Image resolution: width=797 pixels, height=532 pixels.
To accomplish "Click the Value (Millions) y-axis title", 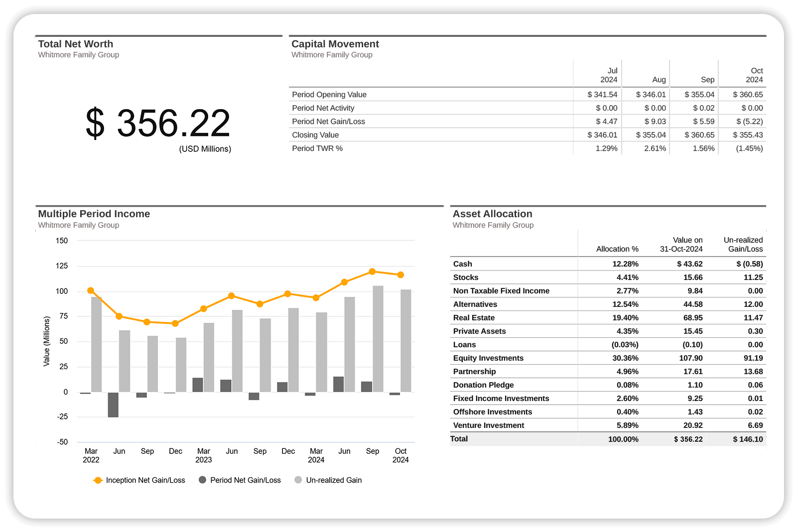I will point(47,342).
